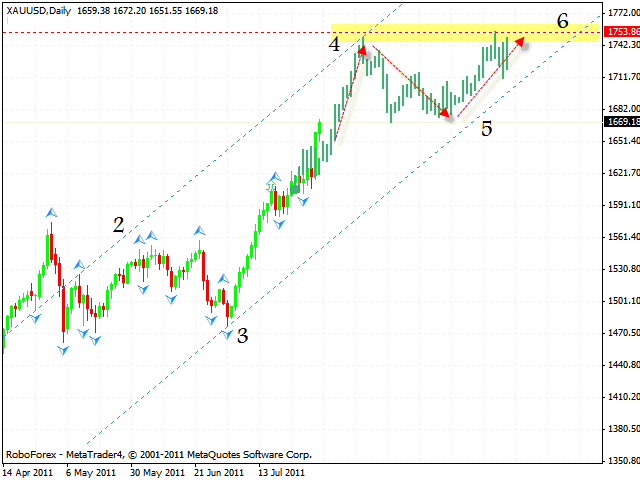Select wave label 5

486,129
